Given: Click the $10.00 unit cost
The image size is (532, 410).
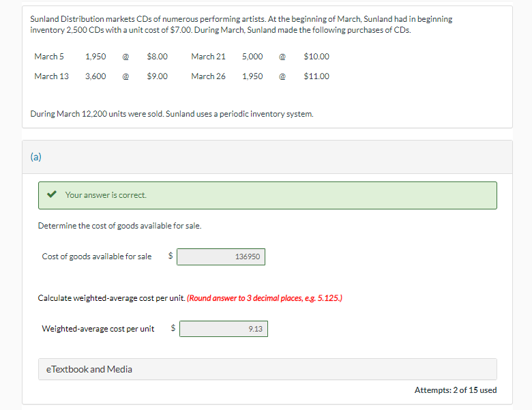Looking at the screenshot, I should tap(316, 57).
